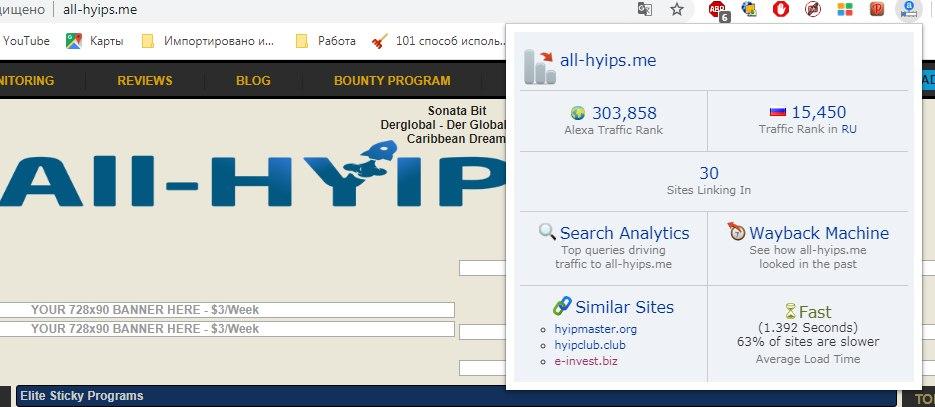This screenshot has width=935, height=407.
Task: Bookmark this page with the star icon
Action: pos(677,10)
